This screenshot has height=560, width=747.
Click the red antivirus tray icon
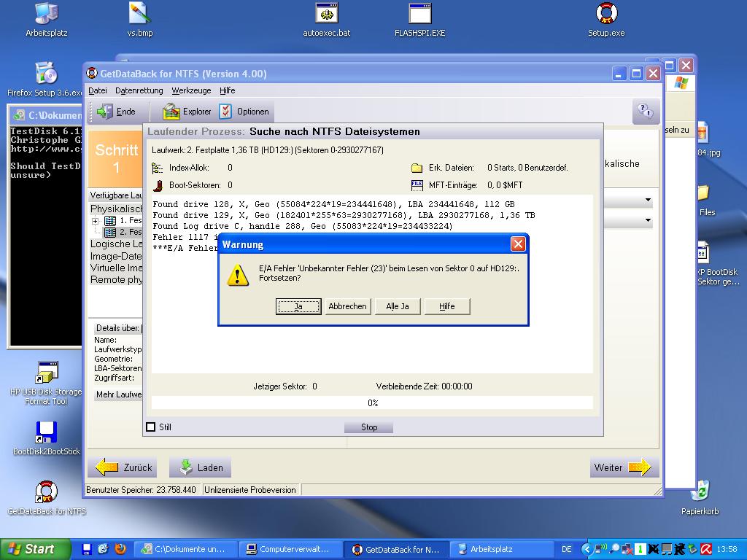[x=706, y=549]
